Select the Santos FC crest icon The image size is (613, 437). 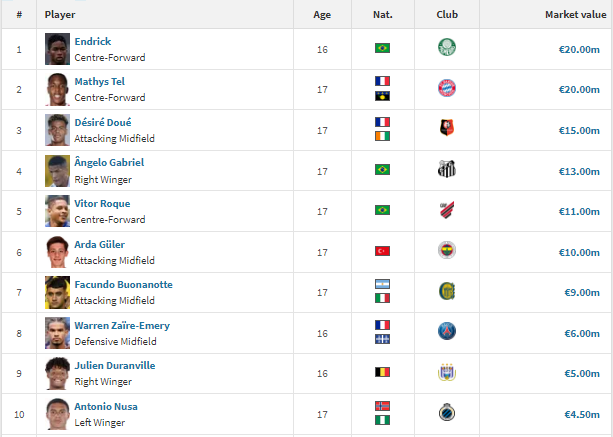click(446, 169)
